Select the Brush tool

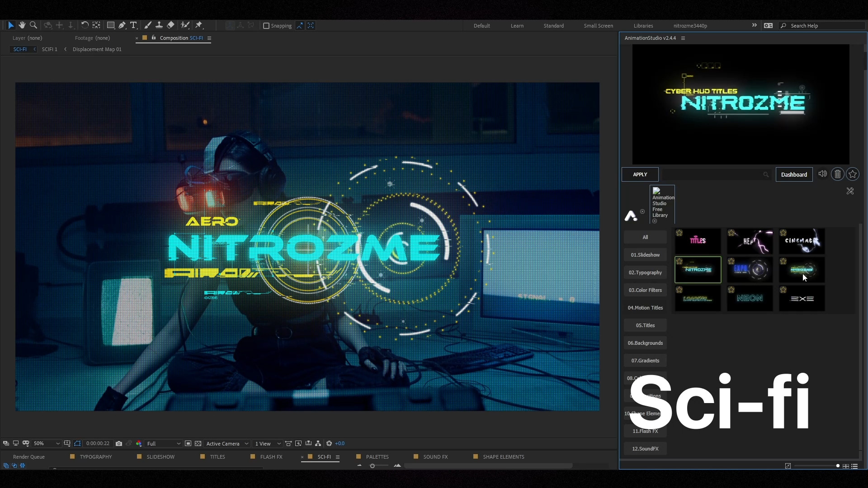coord(147,25)
